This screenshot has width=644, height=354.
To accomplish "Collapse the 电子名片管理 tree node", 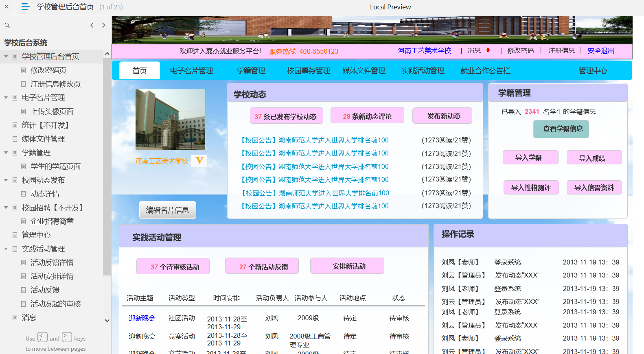I will [6, 98].
